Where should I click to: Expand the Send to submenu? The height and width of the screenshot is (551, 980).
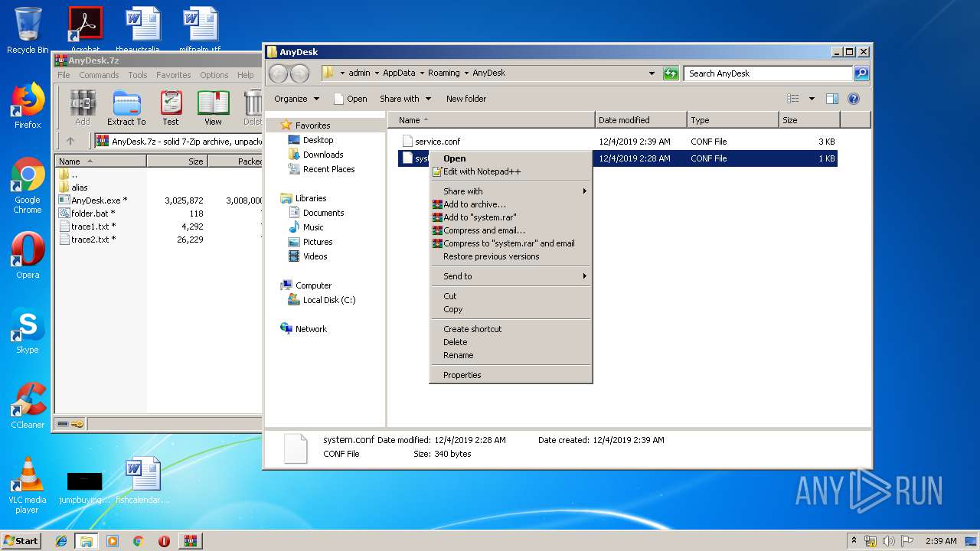click(x=511, y=276)
